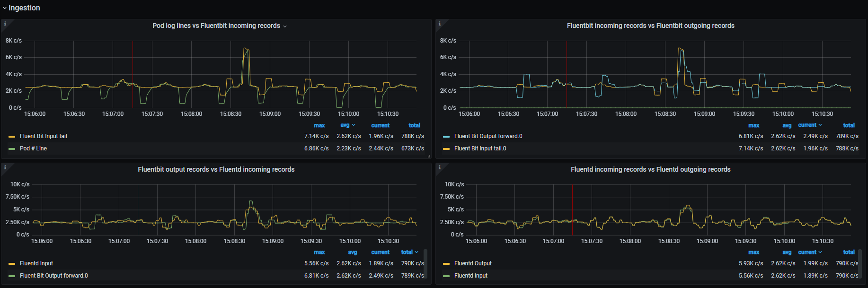This screenshot has width=868, height=288.
Task: Sort top-right panel legend by avg
Action: (x=787, y=125)
